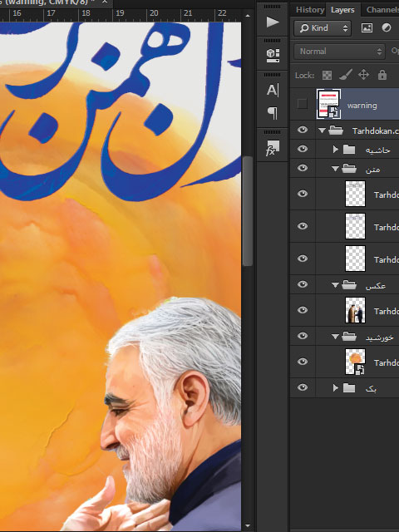
Task: Open the Kind filter dropdown
Action: (323, 27)
